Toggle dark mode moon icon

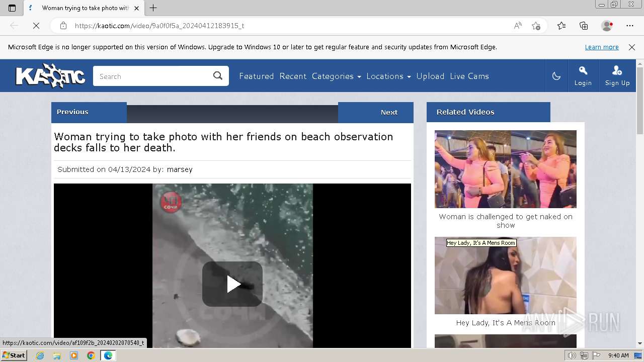coord(556,76)
